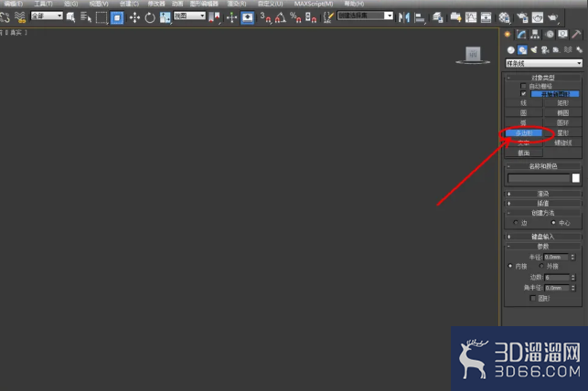Open the 自定义(U) menu
588x391 pixels.
click(271, 4)
